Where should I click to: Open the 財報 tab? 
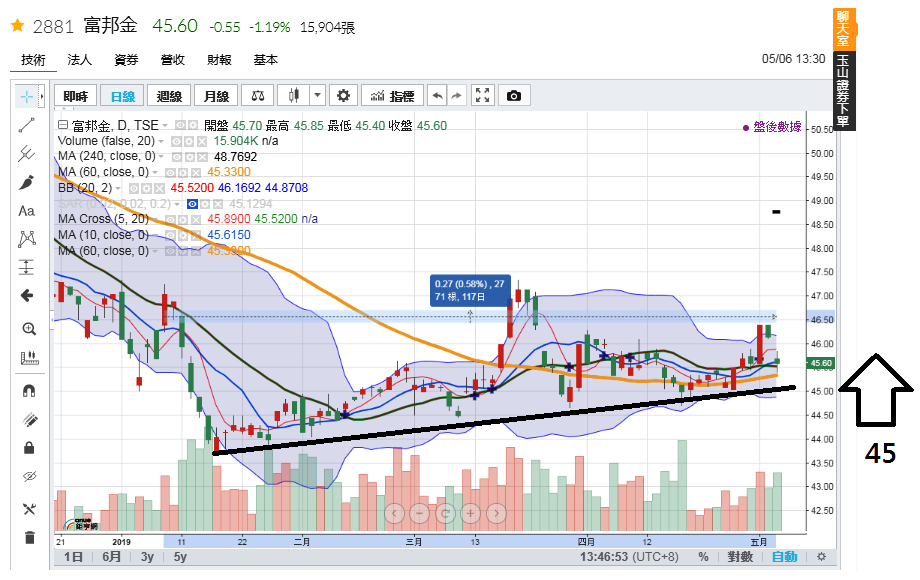coord(219,60)
